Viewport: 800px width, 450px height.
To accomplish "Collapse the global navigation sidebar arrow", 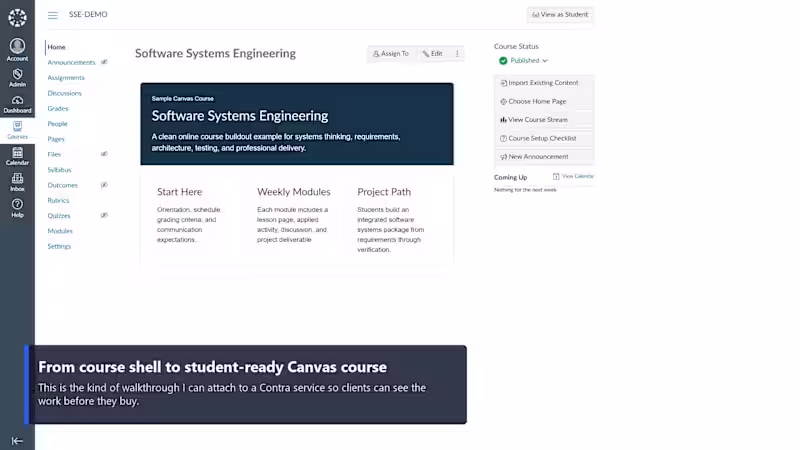I will pos(17,441).
